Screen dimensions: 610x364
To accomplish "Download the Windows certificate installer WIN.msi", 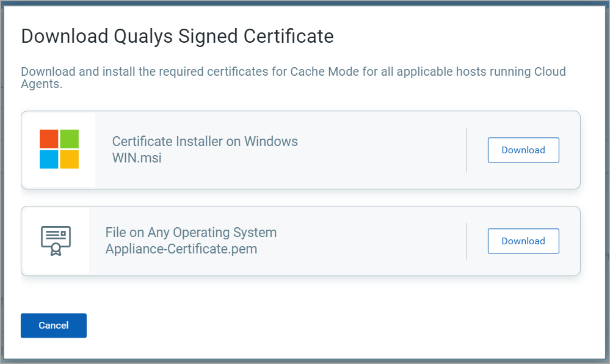I will [523, 150].
